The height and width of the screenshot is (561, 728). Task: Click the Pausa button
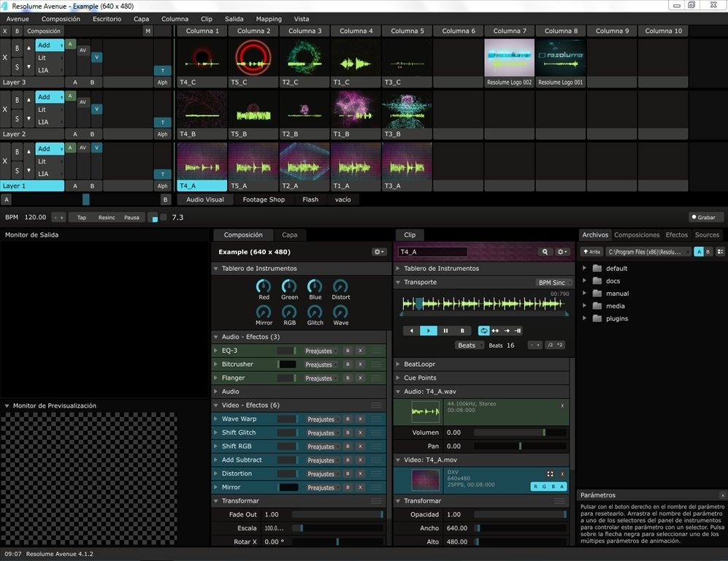(x=131, y=218)
